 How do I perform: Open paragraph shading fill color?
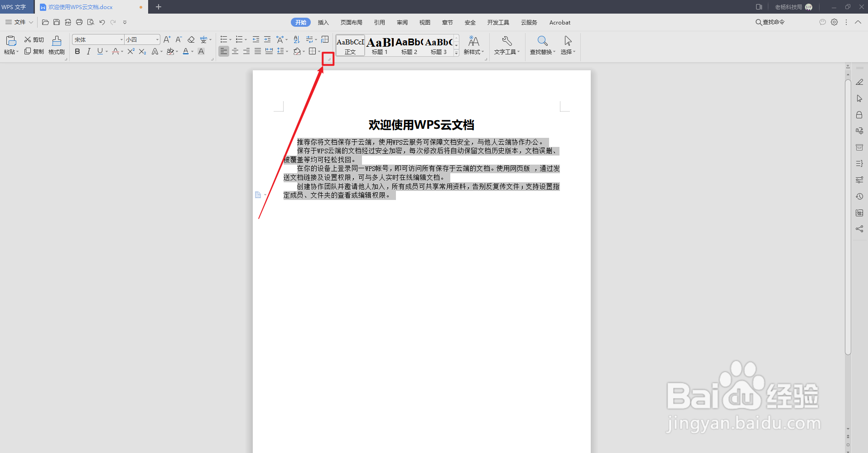tap(297, 52)
